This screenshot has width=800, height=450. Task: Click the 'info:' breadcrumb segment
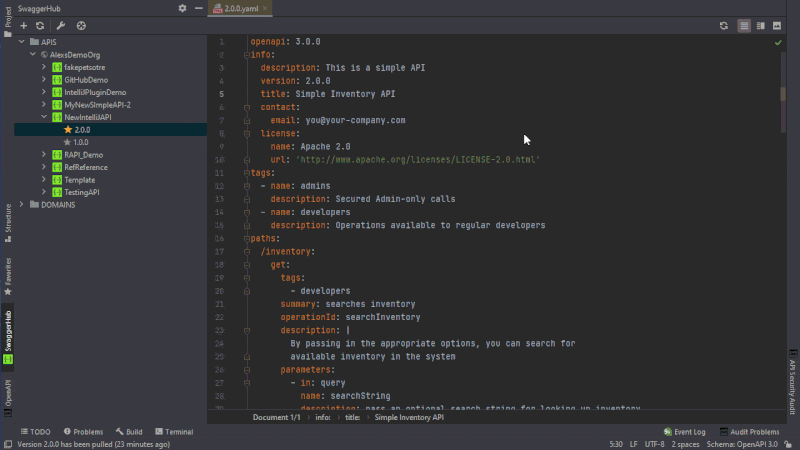[x=322, y=417]
